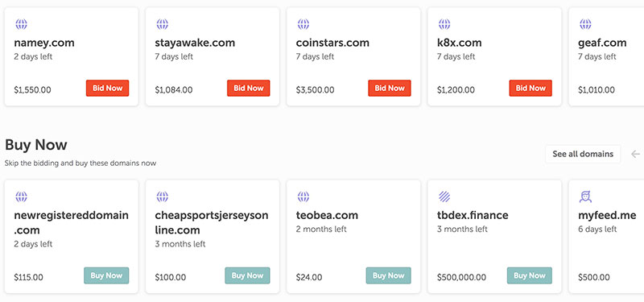Screen dimensions: 644x302
Task: Buy cheapsportsjerseysonline.com now
Action: coord(247,275)
